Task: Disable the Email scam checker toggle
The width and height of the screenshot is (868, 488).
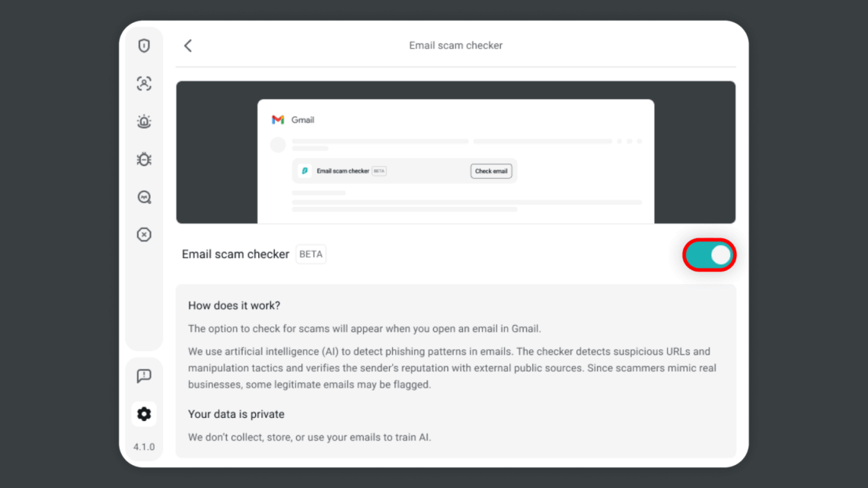Action: (x=709, y=255)
